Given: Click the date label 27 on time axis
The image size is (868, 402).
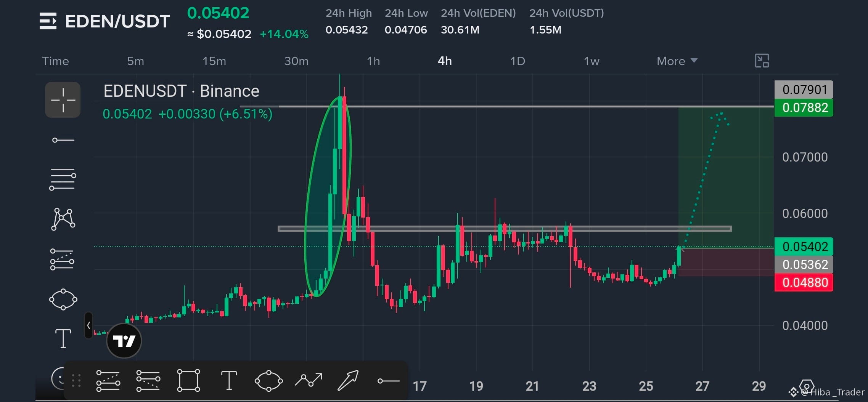Looking at the screenshot, I should pos(702,386).
